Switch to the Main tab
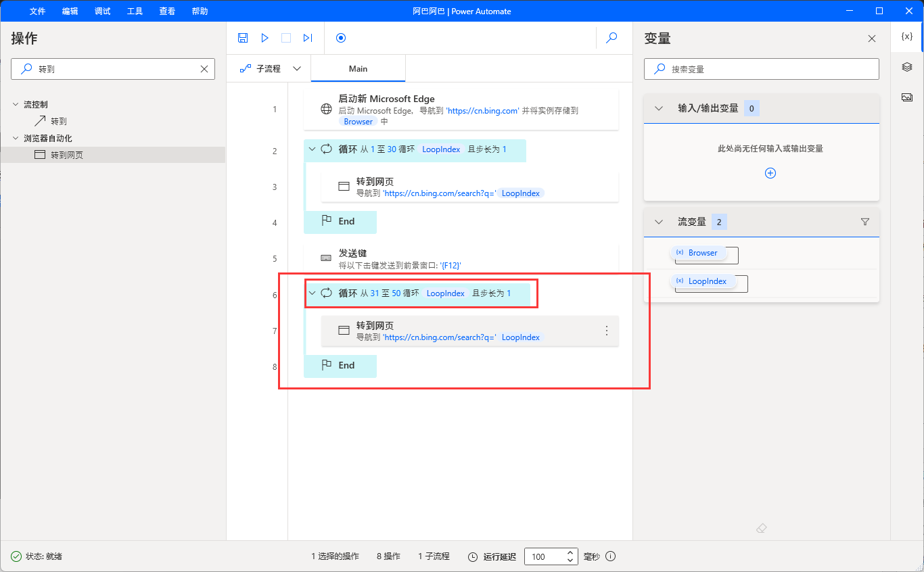Screen dimensions: 924x572 pyautogui.click(x=358, y=68)
